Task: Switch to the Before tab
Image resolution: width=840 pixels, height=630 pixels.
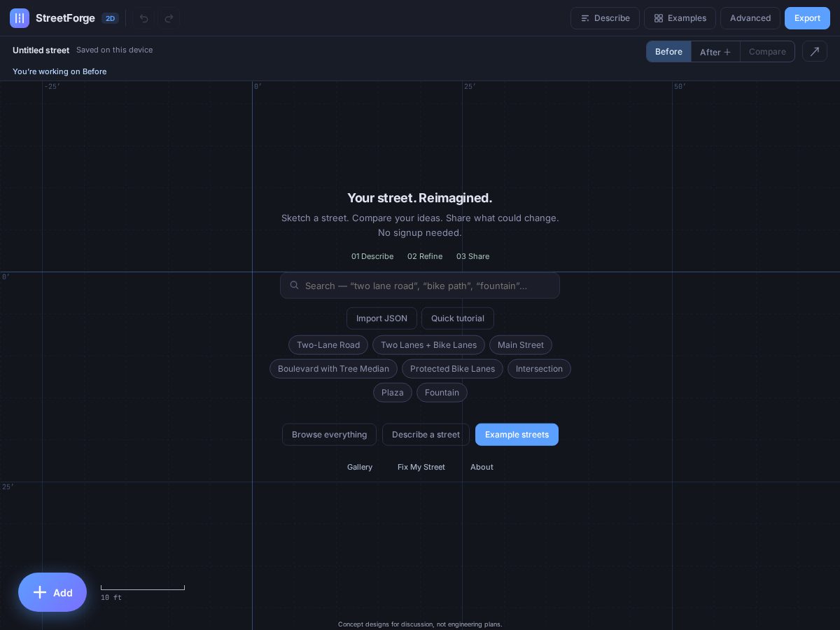Action: pos(668,52)
